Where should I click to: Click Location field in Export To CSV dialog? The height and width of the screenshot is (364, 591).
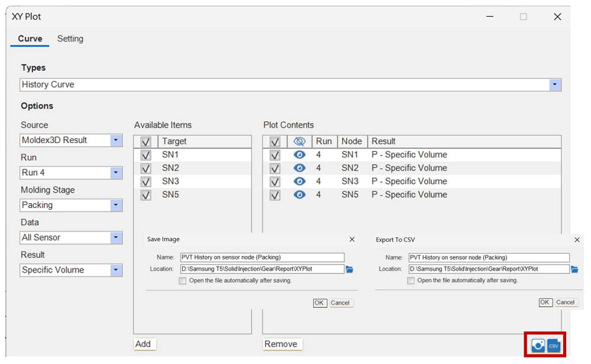coord(489,269)
